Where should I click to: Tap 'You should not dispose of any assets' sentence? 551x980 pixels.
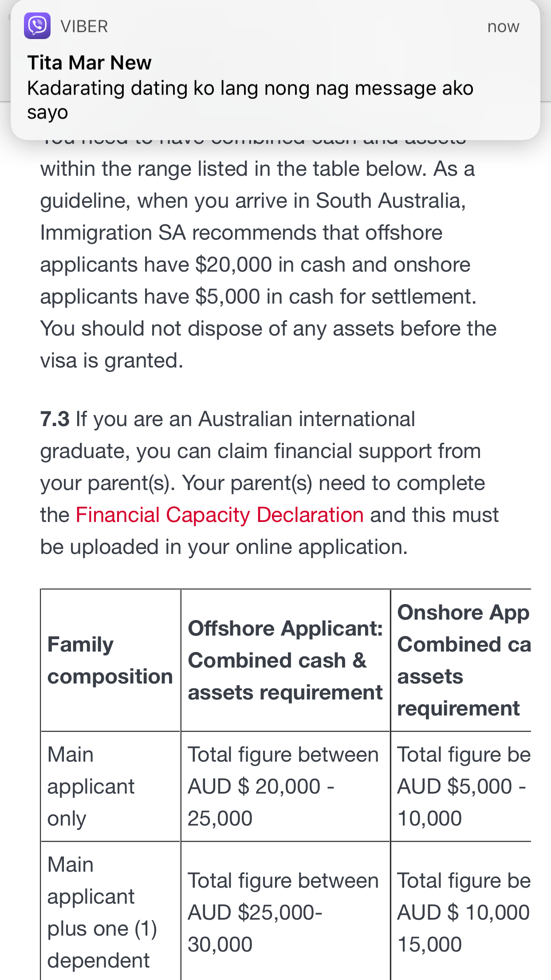tap(268, 329)
